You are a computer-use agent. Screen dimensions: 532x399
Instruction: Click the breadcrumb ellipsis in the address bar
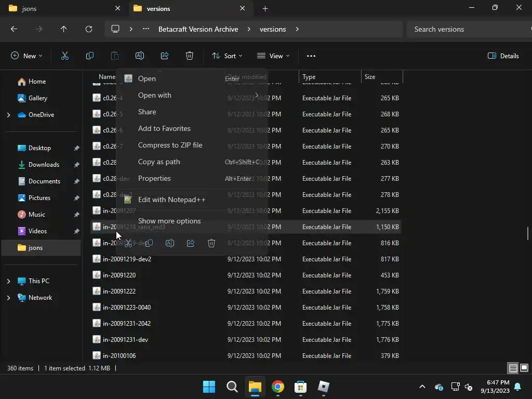pos(146,29)
